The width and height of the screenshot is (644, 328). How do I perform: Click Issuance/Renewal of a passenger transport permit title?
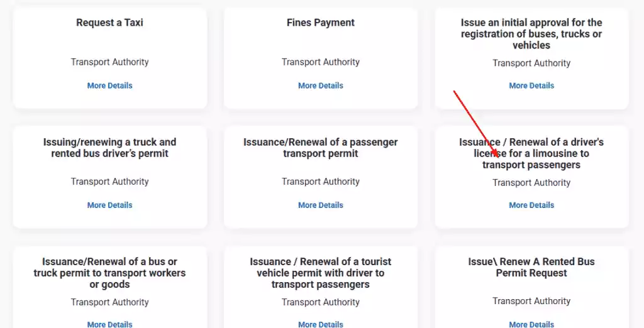(x=320, y=148)
